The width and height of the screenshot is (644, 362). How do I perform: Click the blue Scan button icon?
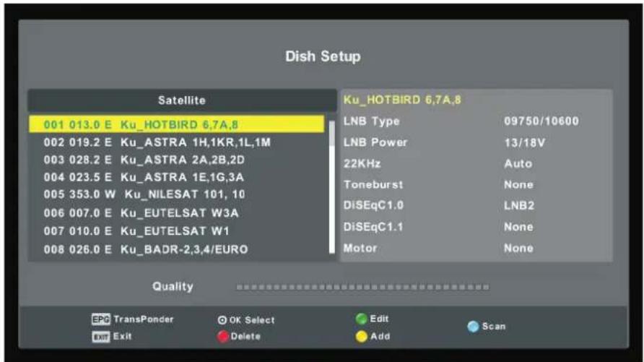point(473,327)
